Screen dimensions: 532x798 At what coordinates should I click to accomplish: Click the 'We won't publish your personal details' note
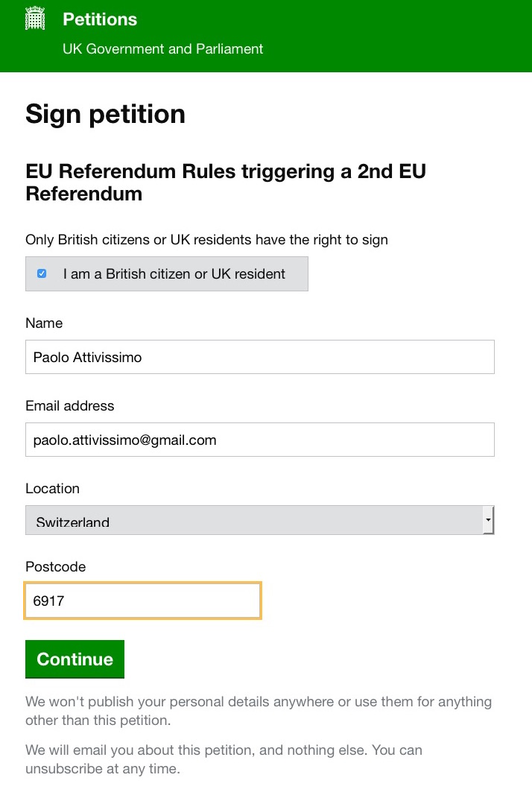click(258, 711)
